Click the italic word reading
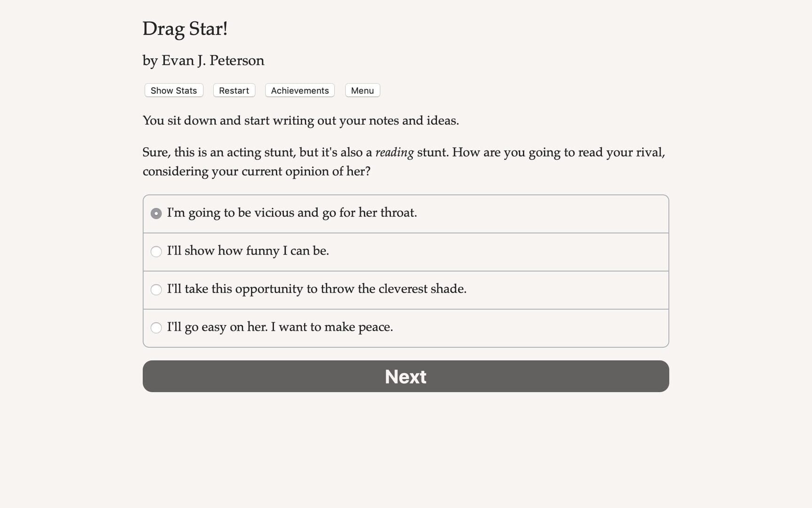The image size is (812, 508). [x=394, y=152]
